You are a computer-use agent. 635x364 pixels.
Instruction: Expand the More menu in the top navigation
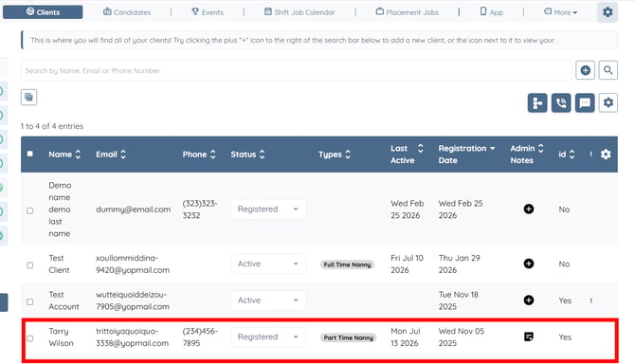point(560,12)
